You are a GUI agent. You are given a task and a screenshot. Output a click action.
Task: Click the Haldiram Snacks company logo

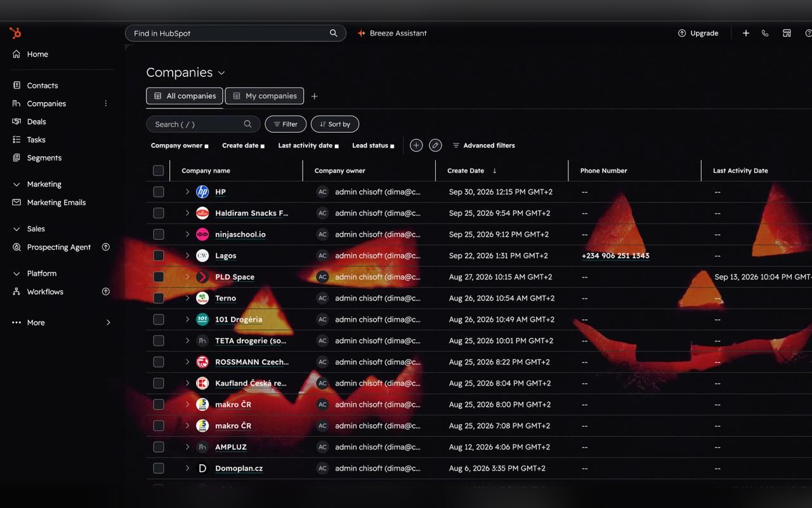click(202, 213)
